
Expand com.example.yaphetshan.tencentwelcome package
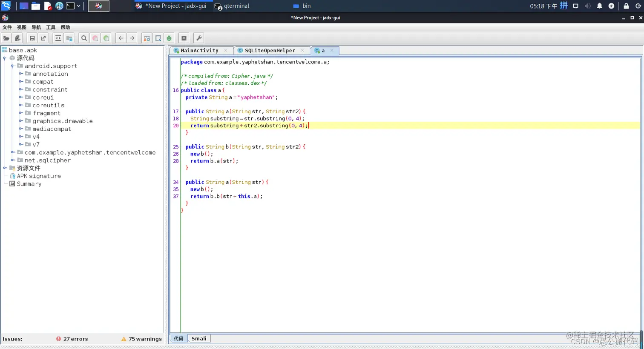[13, 152]
